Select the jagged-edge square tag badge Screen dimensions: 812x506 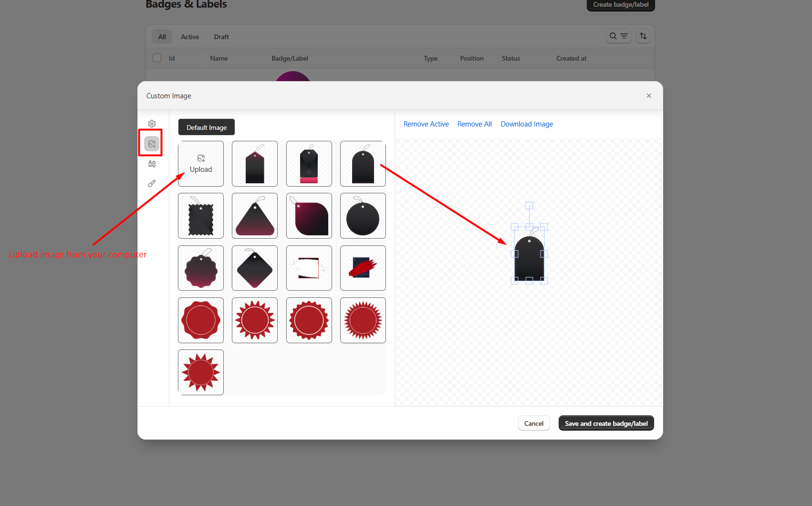201,216
